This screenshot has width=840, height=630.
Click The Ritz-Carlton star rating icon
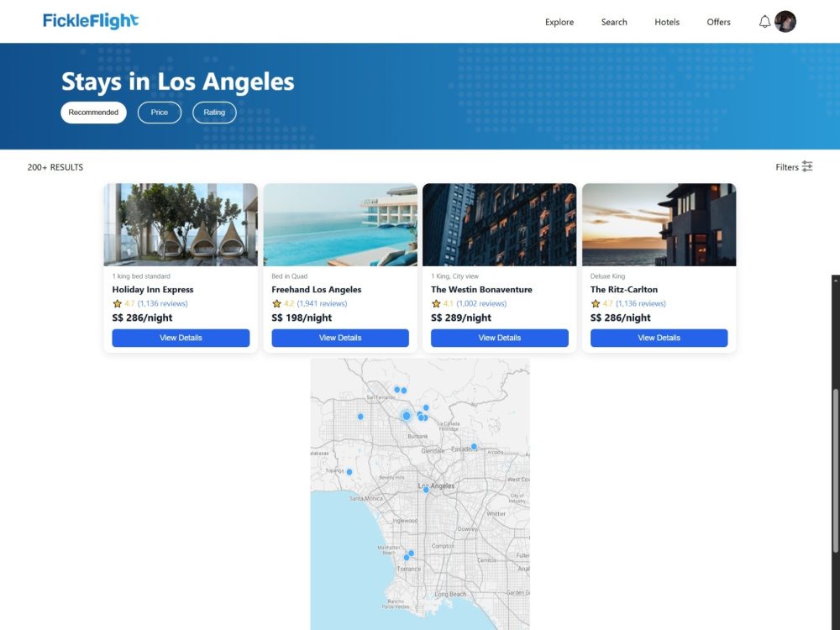point(596,304)
